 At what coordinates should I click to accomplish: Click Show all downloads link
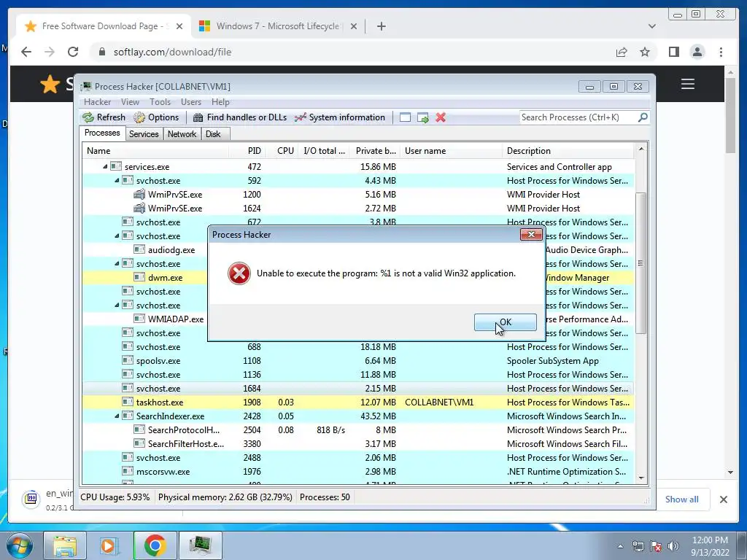click(682, 499)
